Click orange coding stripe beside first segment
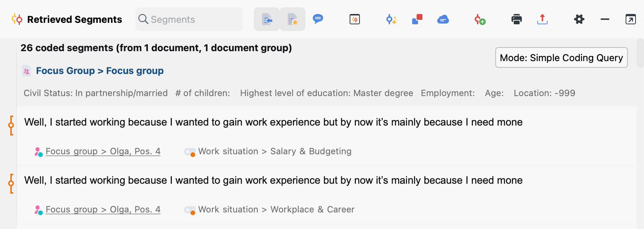The image size is (644, 229). (x=11, y=125)
